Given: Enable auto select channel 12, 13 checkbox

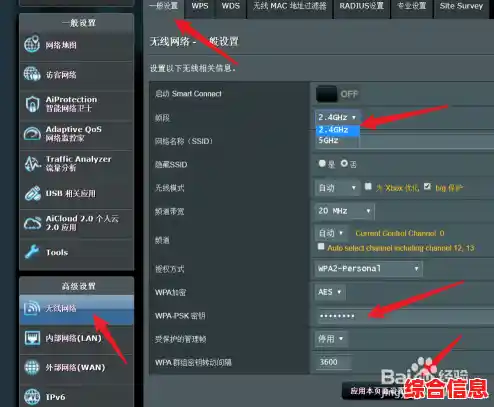Looking at the screenshot, I should (x=321, y=247).
